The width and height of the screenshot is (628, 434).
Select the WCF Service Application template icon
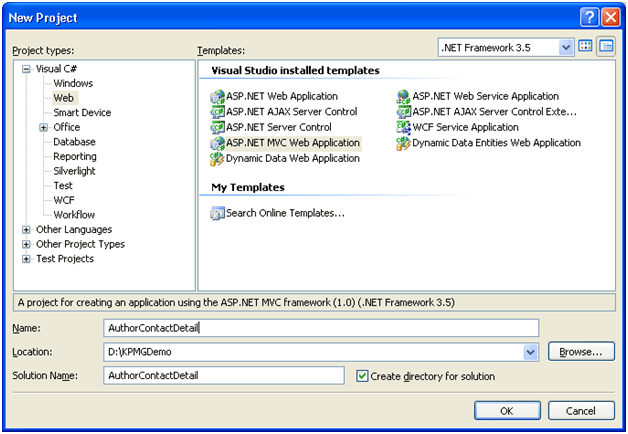point(404,128)
